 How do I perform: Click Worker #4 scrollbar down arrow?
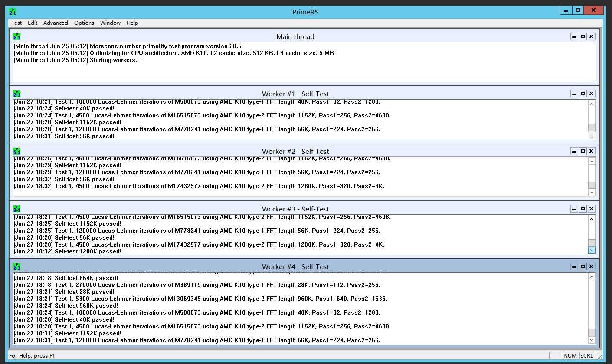point(592,340)
